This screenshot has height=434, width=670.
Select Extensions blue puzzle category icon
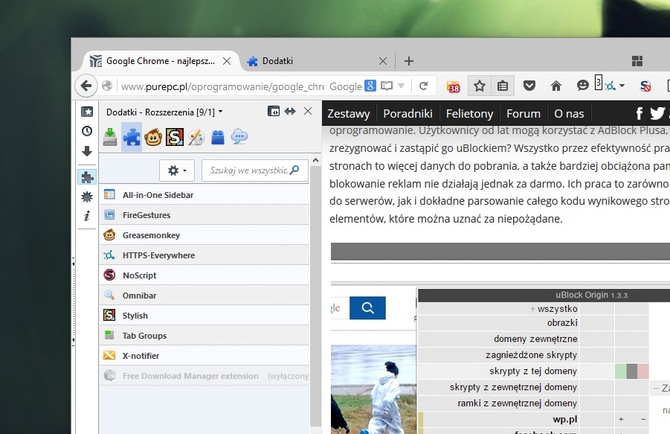132,137
